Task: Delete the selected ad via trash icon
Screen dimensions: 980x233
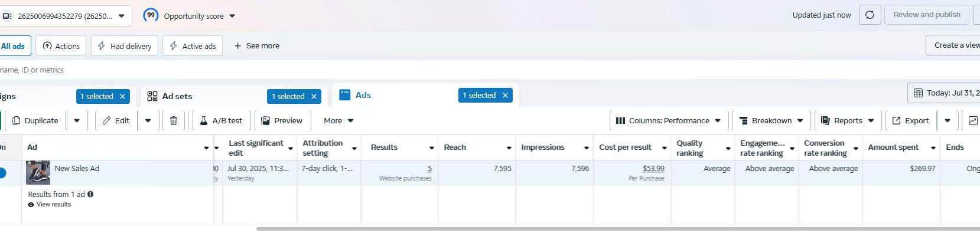Action: pos(174,120)
